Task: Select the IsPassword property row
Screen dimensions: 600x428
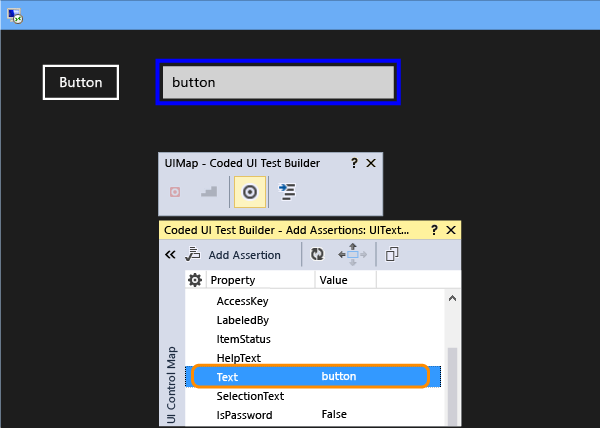Action: (x=313, y=415)
